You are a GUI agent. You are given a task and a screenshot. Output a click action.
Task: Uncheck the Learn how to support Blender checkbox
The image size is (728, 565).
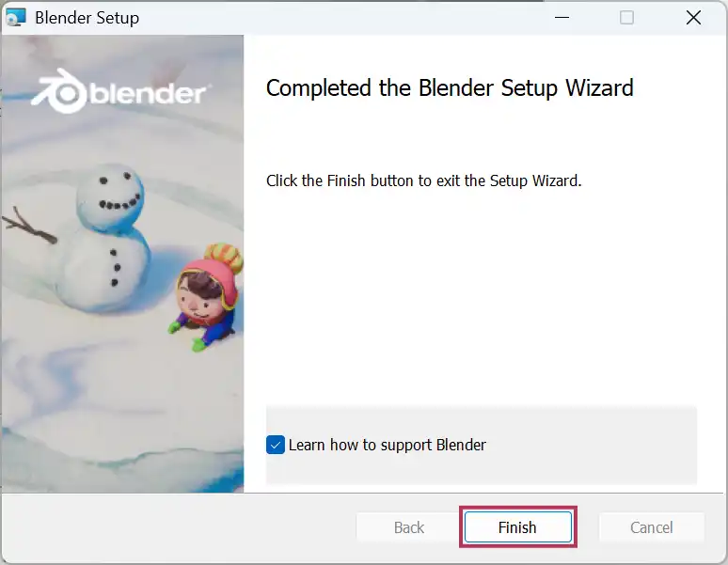(276, 445)
